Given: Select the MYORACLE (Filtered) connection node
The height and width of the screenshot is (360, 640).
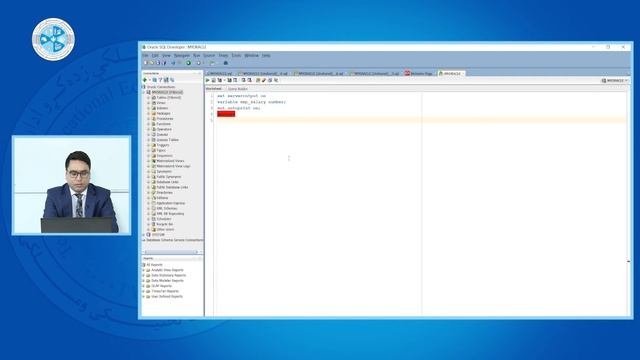Looking at the screenshot, I should point(167,92).
